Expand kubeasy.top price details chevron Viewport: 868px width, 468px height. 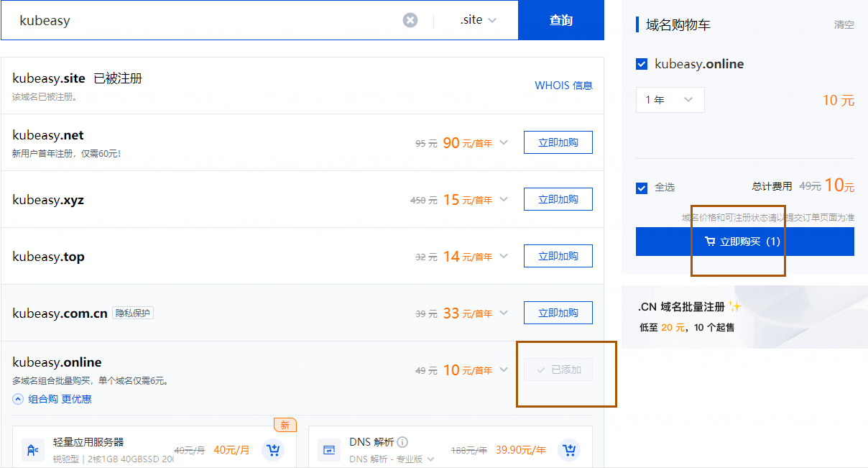[x=504, y=256]
